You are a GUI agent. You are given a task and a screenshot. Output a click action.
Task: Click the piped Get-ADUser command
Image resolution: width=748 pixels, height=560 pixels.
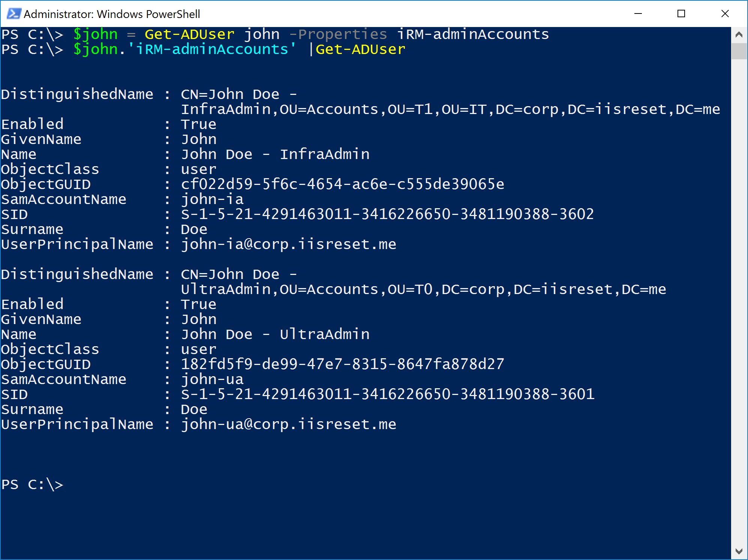(x=360, y=50)
